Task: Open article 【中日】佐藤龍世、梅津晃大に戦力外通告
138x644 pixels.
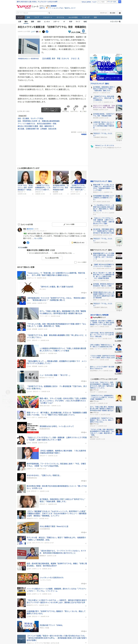Action: tap(63, 452)
